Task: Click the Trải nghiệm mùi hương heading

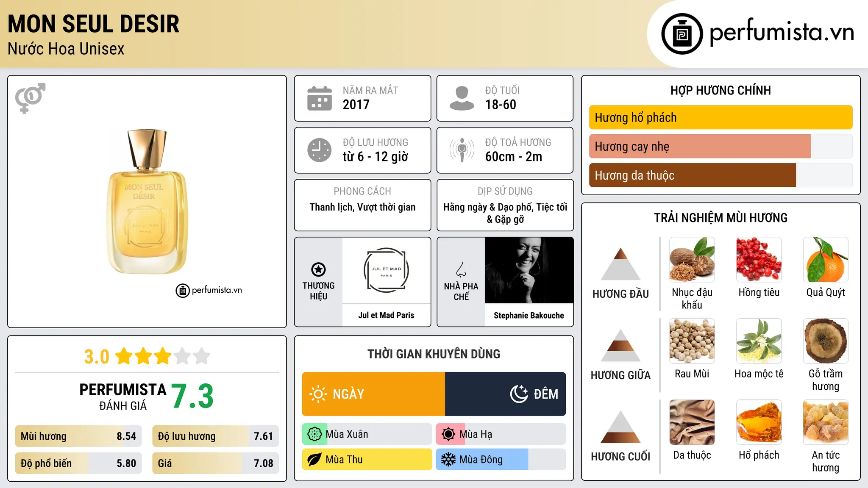Action: tap(721, 218)
